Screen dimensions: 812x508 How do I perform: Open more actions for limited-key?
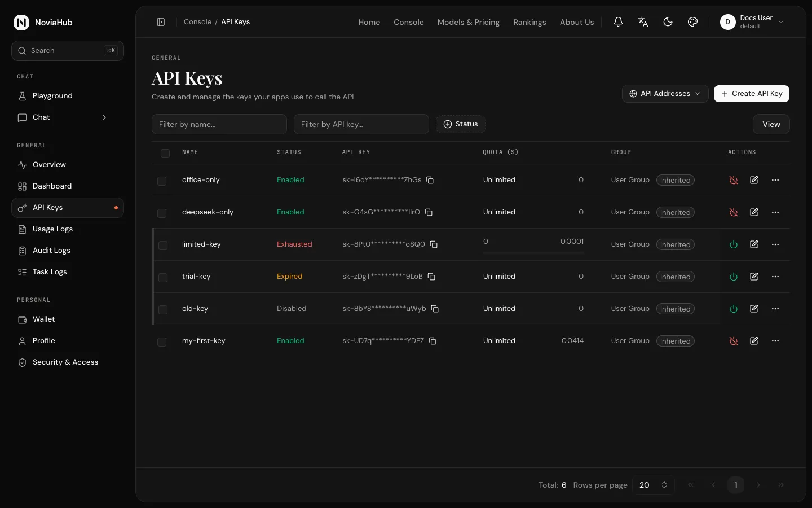tap(775, 244)
